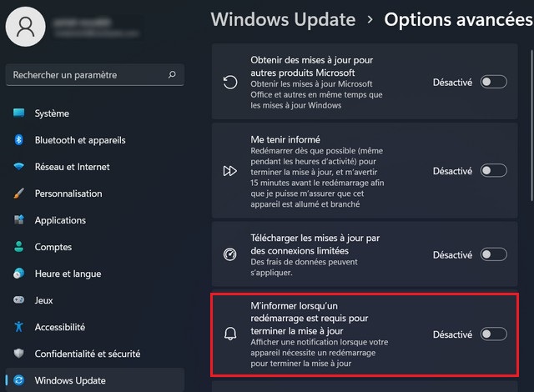Viewport: 534px width, 392px height.
Task: Click the Rechercher un paramètre search field
Action: click(95, 75)
